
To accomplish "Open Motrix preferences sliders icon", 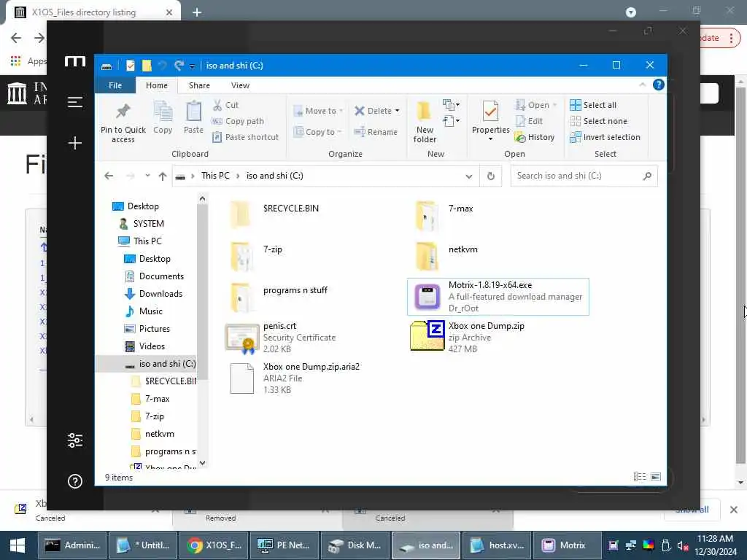I will (x=75, y=440).
